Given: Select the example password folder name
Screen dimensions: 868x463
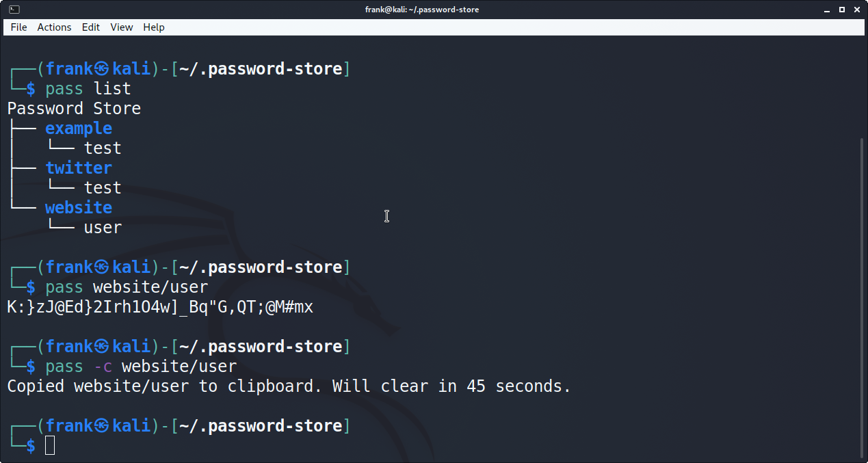Looking at the screenshot, I should [79, 129].
